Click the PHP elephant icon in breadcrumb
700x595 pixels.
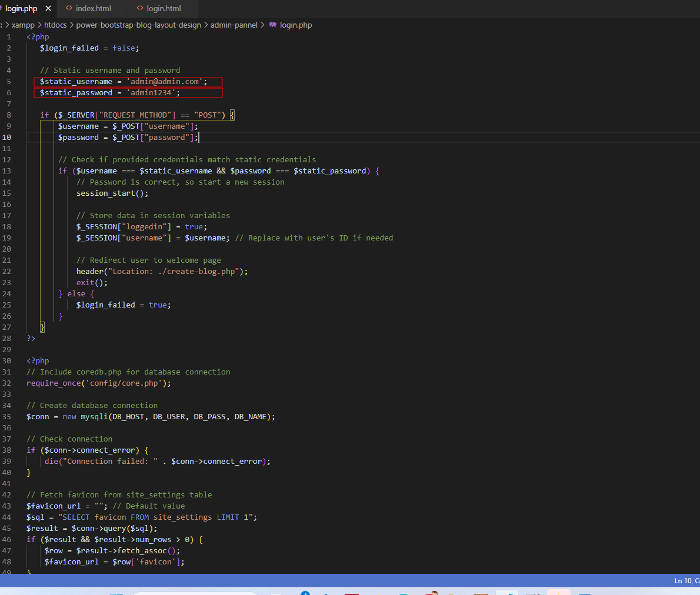273,25
